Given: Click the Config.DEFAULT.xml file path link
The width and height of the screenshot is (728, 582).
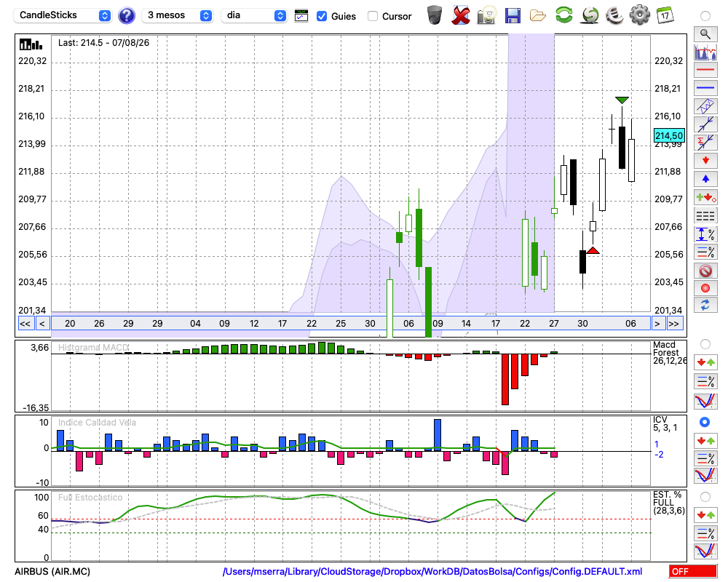Looking at the screenshot, I should pos(432,571).
